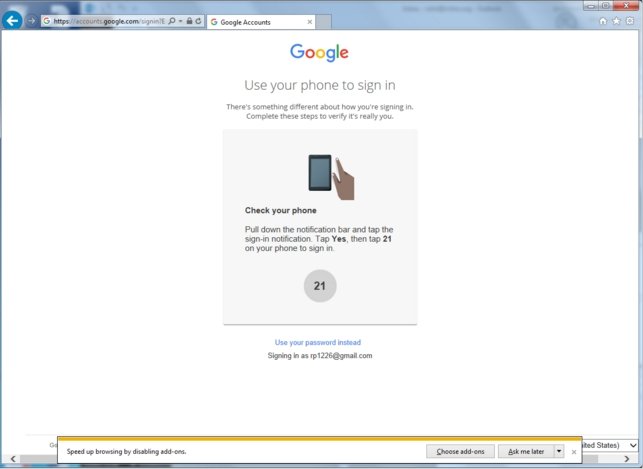Click the number 21 circle

[320, 286]
